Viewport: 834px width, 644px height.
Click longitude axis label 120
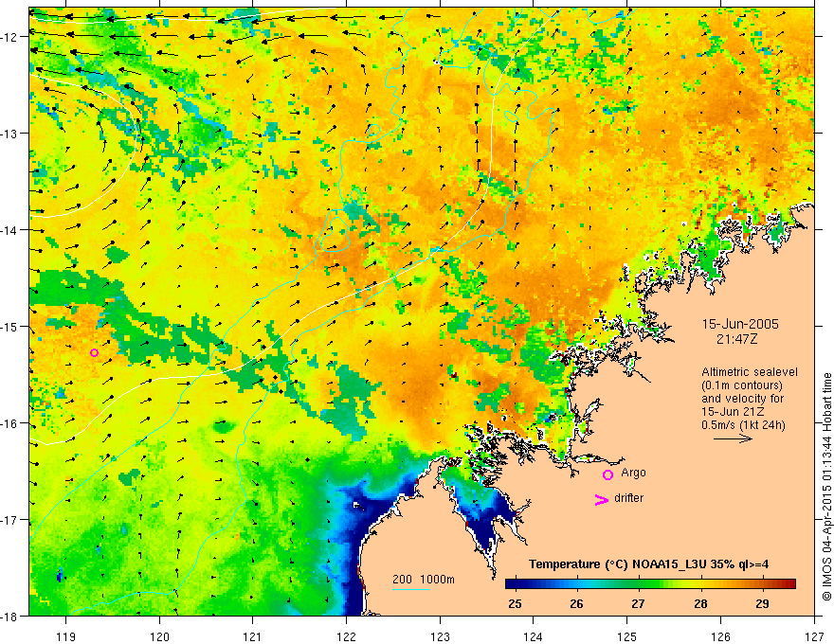point(159,636)
